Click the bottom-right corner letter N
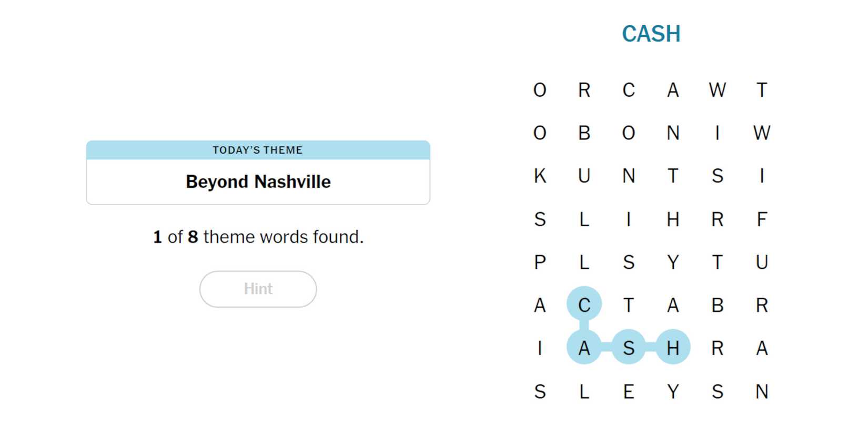Image resolution: width=868 pixels, height=434 pixels. [762, 391]
